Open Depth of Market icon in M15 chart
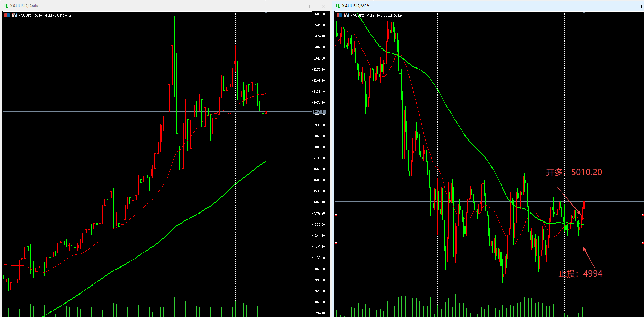The height and width of the screenshot is (317, 644). [x=346, y=15]
